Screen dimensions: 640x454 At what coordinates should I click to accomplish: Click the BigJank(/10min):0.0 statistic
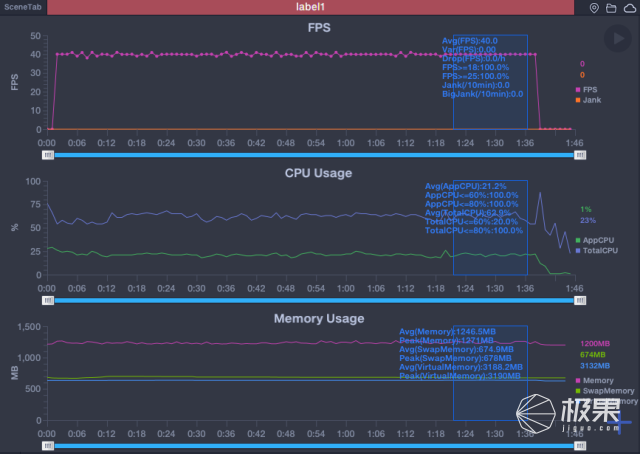pyautogui.click(x=482, y=94)
